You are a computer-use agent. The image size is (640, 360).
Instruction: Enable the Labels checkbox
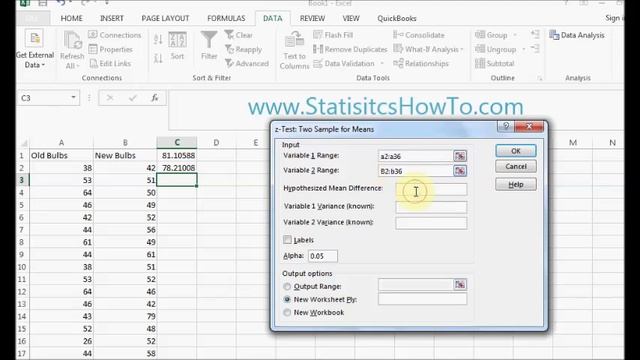[x=287, y=240]
